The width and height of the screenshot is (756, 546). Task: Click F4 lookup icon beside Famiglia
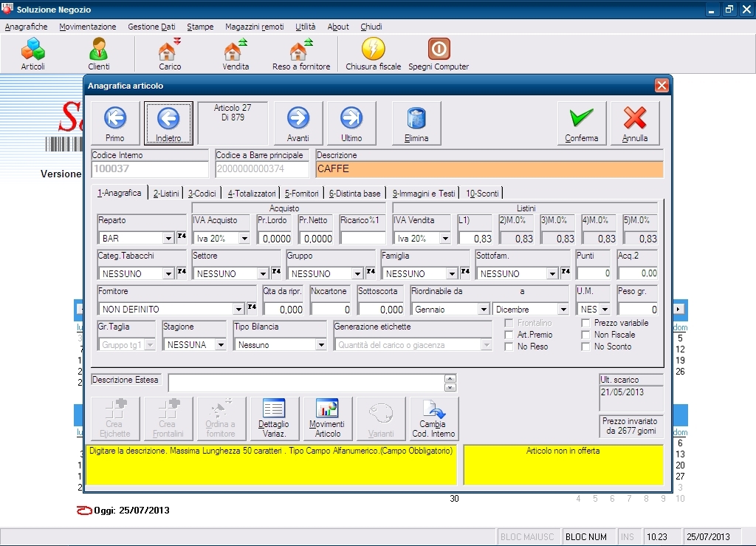(x=465, y=272)
